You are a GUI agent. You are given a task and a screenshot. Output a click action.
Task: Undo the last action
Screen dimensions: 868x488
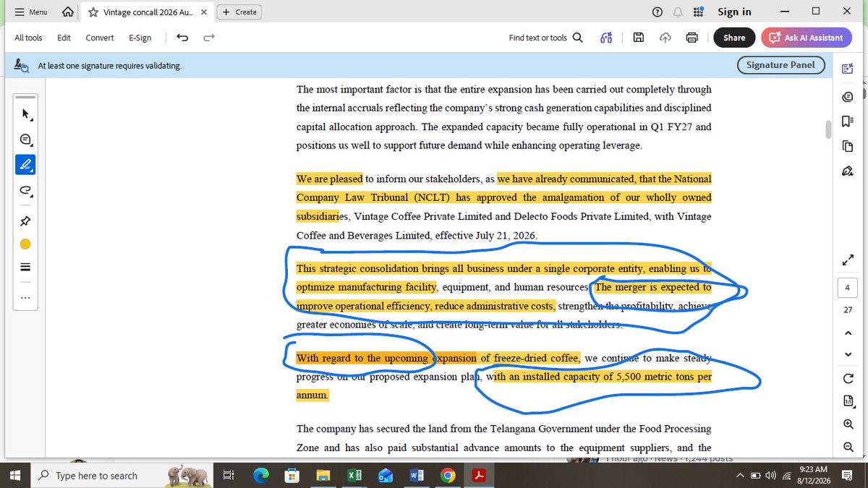point(183,38)
